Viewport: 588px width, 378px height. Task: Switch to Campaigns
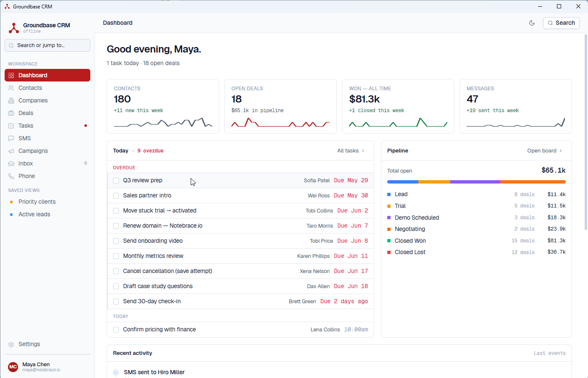click(x=47, y=151)
